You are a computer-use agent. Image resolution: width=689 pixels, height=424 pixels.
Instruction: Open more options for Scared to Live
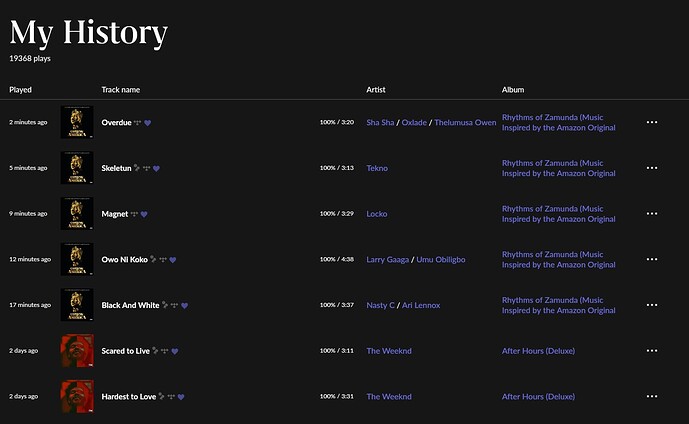click(652, 351)
